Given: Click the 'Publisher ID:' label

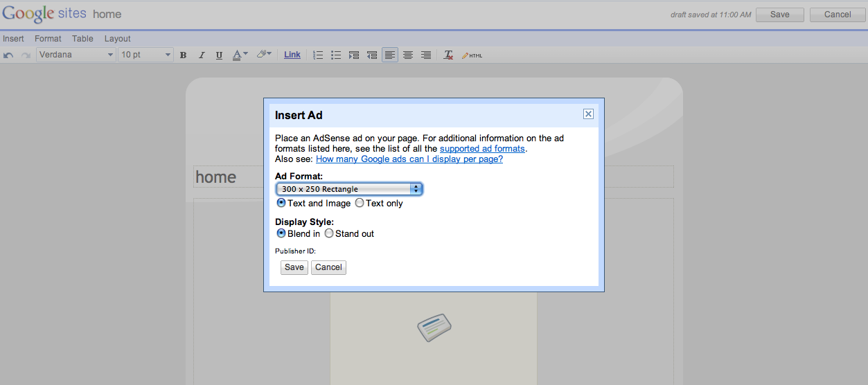Looking at the screenshot, I should [295, 251].
